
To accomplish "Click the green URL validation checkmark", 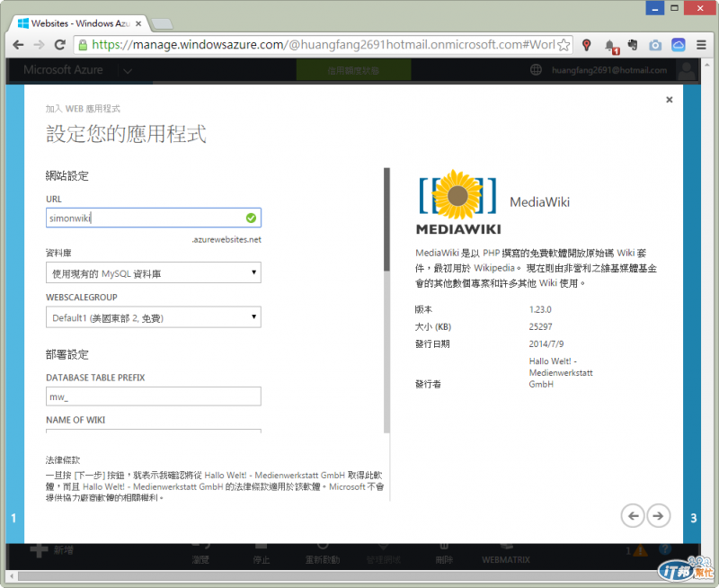I will tap(251, 218).
